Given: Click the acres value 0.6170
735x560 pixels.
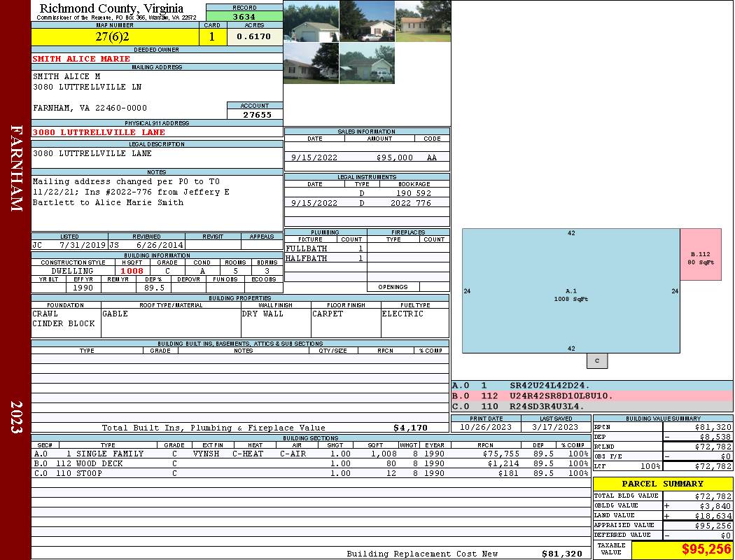Looking at the screenshot, I should [x=255, y=37].
